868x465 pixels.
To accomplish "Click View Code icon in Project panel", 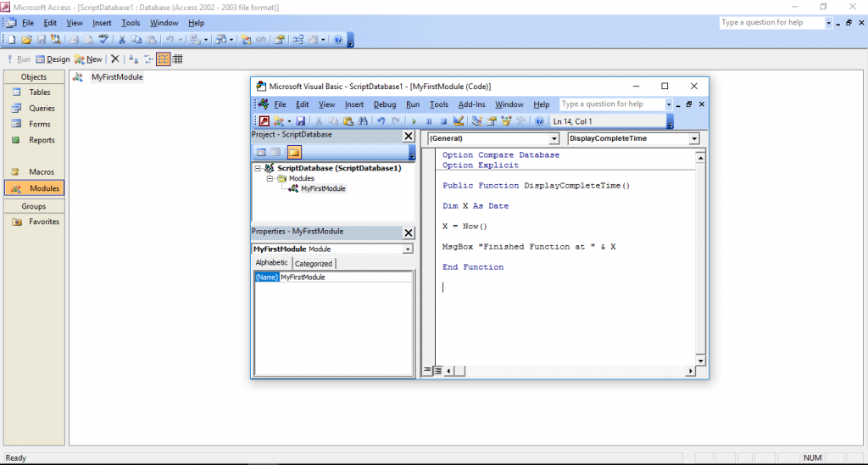I will click(261, 153).
